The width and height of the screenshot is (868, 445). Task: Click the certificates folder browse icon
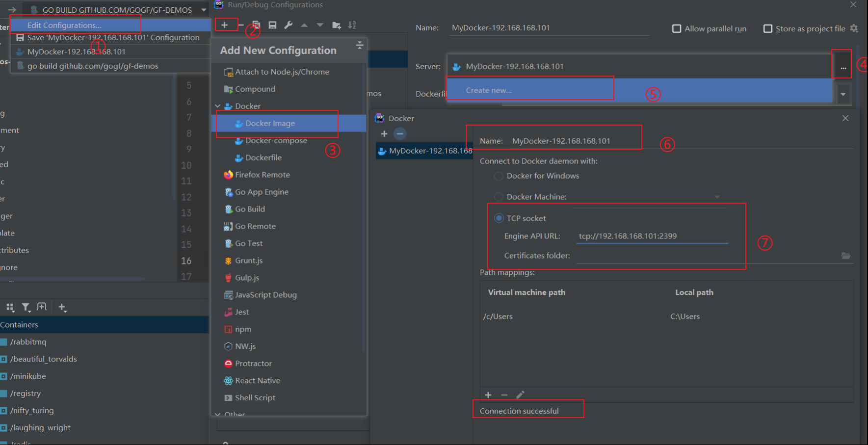click(846, 256)
